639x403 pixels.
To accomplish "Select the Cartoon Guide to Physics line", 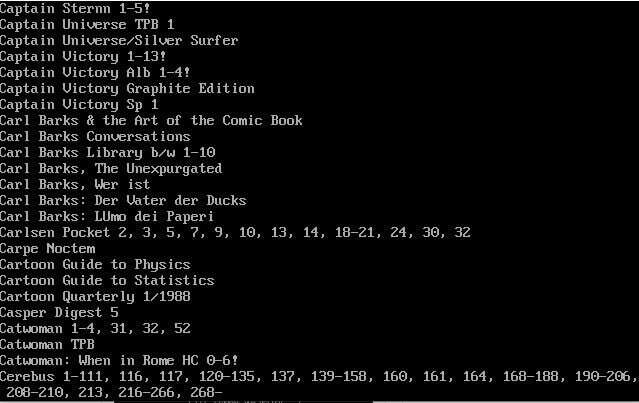I will pos(95,264).
